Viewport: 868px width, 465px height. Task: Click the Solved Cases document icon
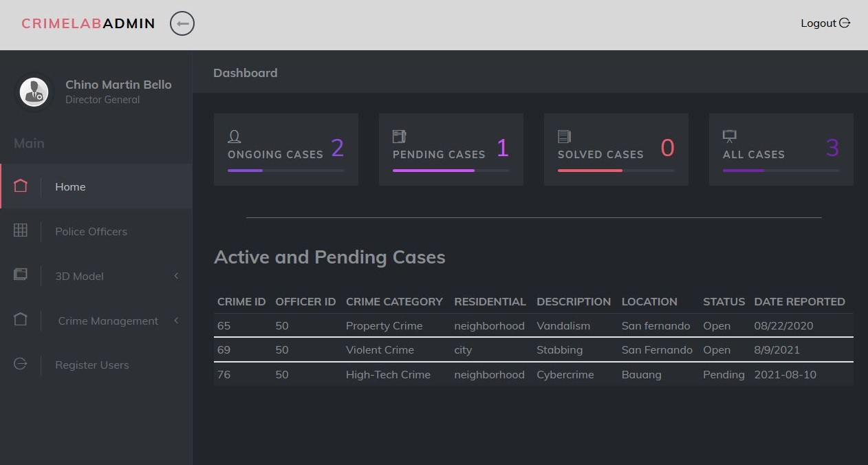coord(564,137)
